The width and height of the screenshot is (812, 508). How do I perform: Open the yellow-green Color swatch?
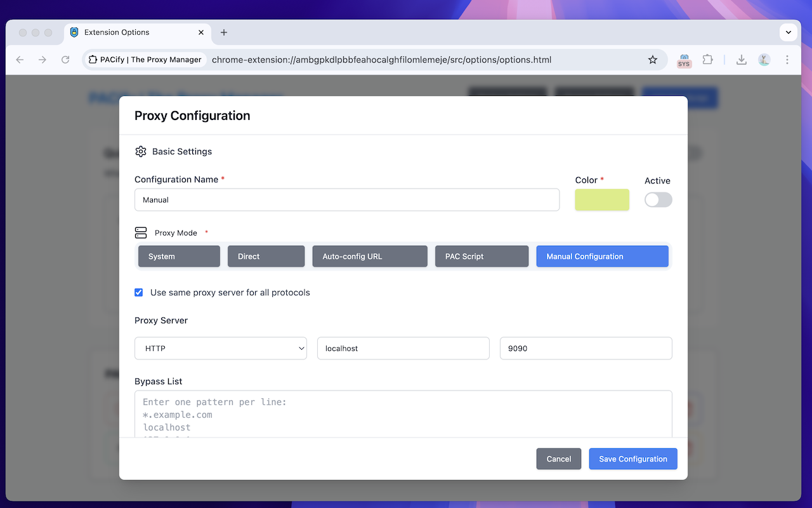(x=602, y=200)
